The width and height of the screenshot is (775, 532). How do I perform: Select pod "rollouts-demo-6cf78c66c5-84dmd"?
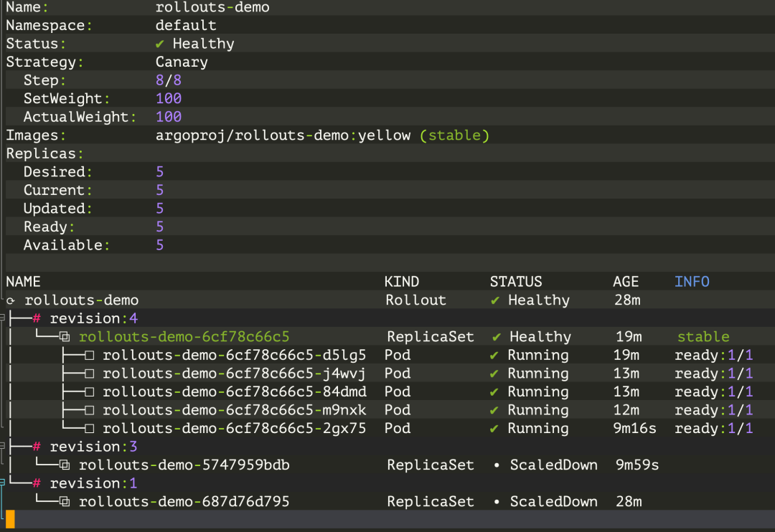pyautogui.click(x=234, y=391)
